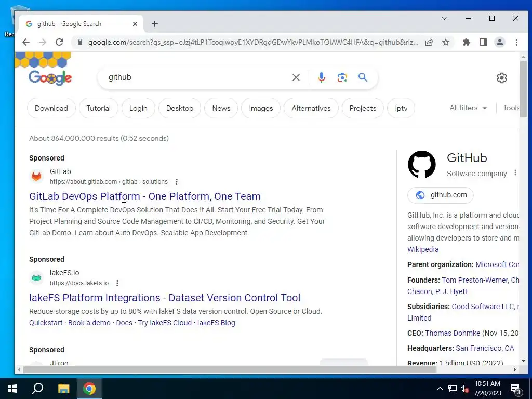This screenshot has width=532, height=399.
Task: Open the Windows notification center
Action: tap(516, 390)
